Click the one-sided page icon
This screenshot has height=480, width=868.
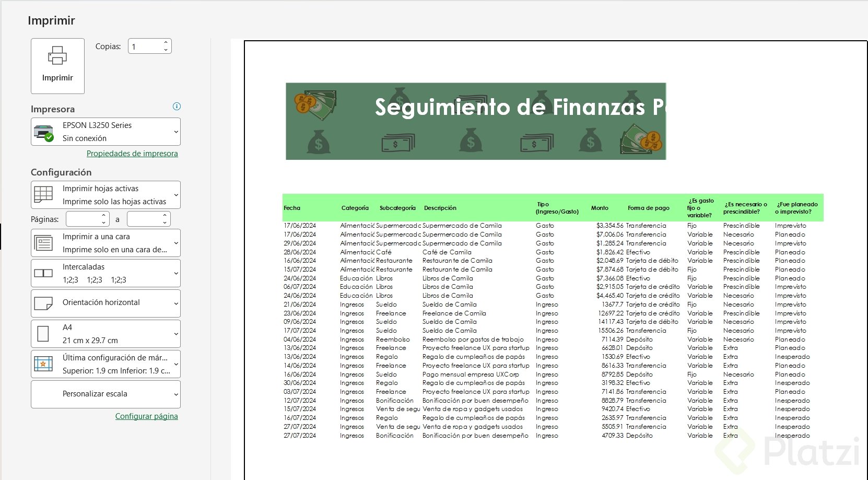[43, 243]
